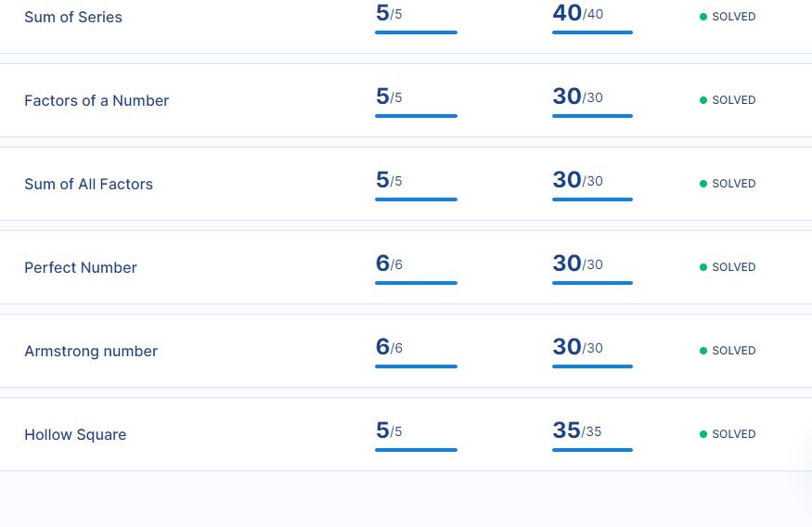The height and width of the screenshot is (527, 812).
Task: Click green solved dot for Perfect Number
Action: click(x=703, y=267)
